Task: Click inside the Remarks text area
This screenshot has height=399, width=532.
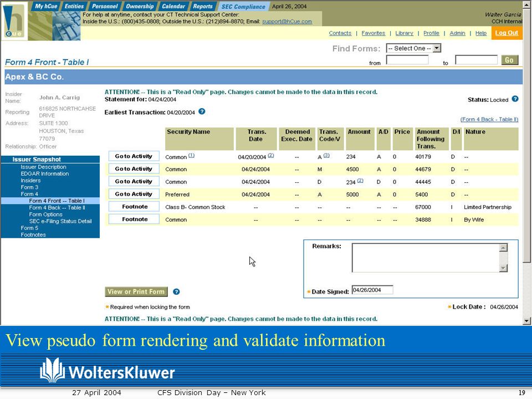Action: [x=426, y=258]
